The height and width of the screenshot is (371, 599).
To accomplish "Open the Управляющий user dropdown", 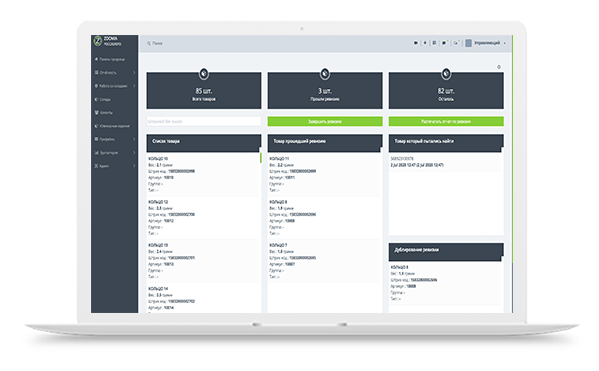I will pos(486,43).
